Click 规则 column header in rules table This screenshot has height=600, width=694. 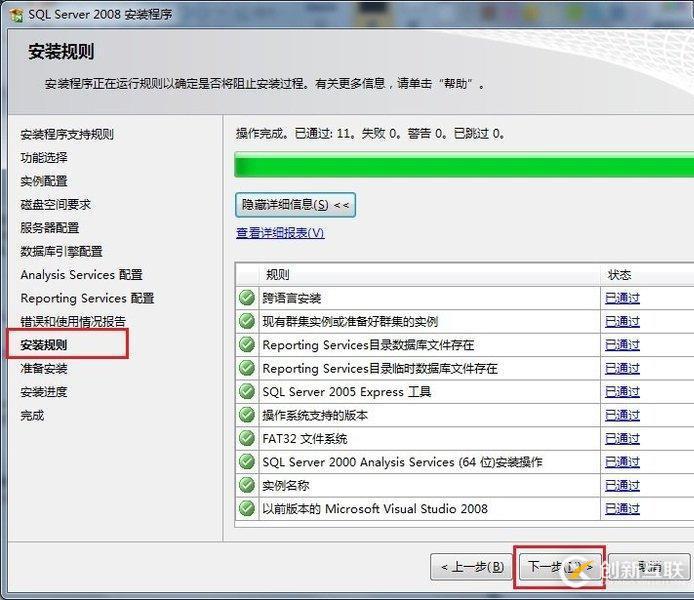point(278,275)
